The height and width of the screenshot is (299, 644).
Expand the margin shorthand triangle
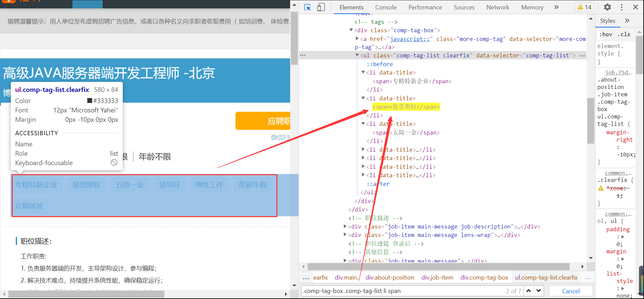click(623, 259)
